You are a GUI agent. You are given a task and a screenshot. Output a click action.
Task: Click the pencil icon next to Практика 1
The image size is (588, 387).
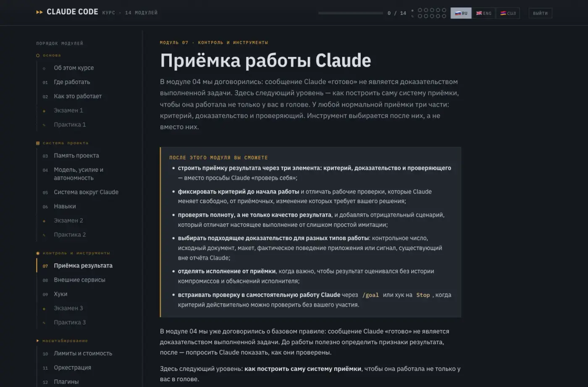[x=44, y=125]
